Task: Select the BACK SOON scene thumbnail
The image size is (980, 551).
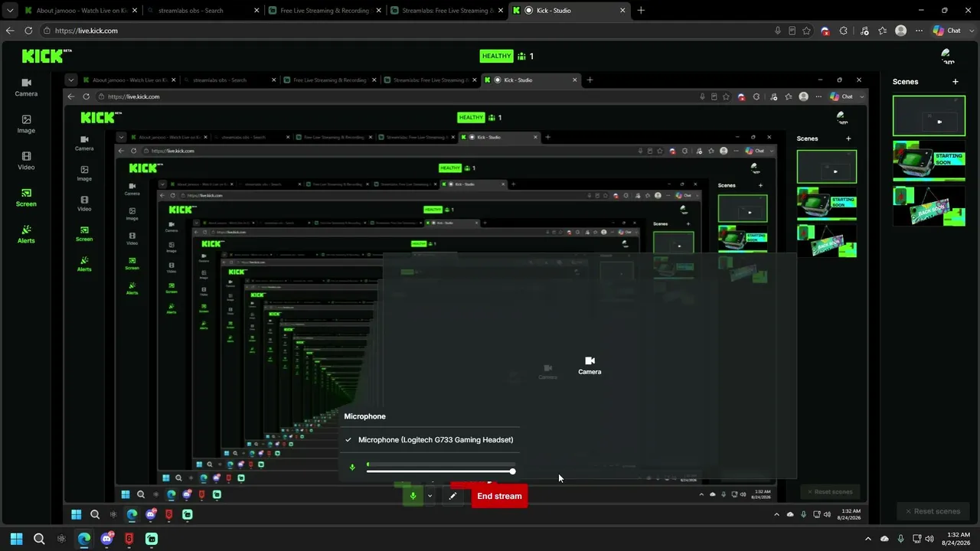Action: [x=929, y=205]
